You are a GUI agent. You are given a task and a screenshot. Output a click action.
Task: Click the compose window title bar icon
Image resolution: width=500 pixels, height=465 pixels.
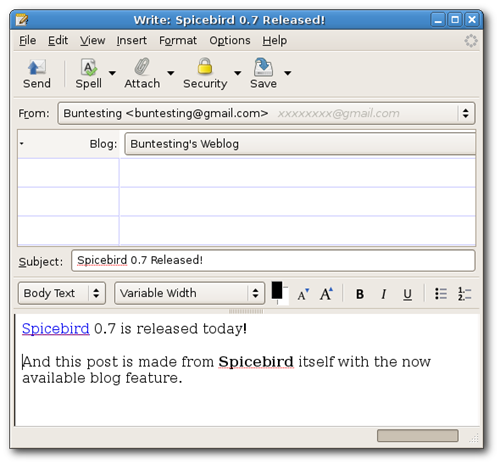click(22, 20)
